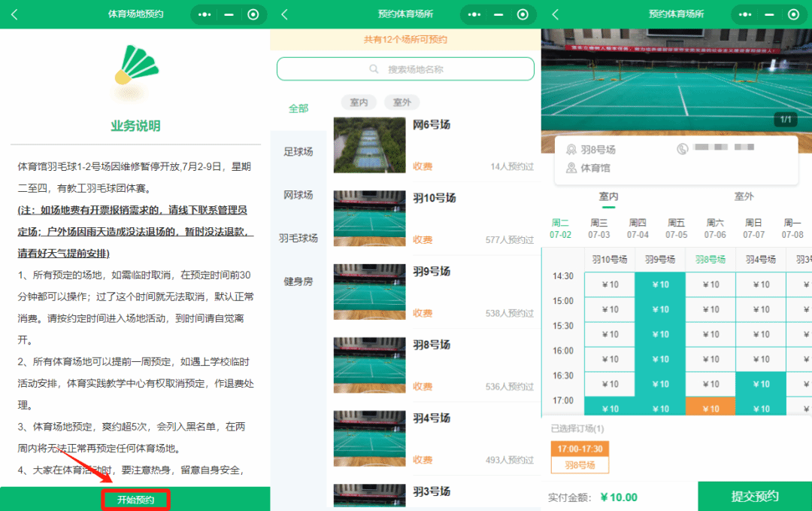Select 15:30 slot for 羽4号场

[761, 334]
